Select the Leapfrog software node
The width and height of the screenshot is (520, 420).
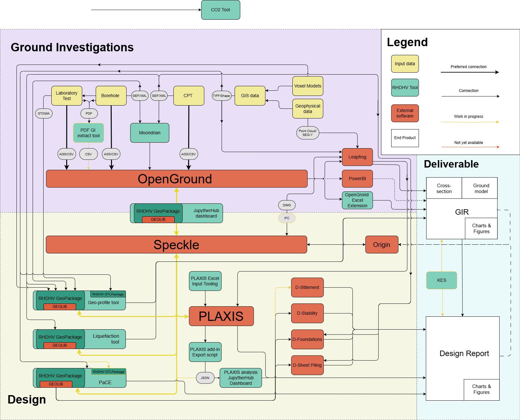[357, 157]
